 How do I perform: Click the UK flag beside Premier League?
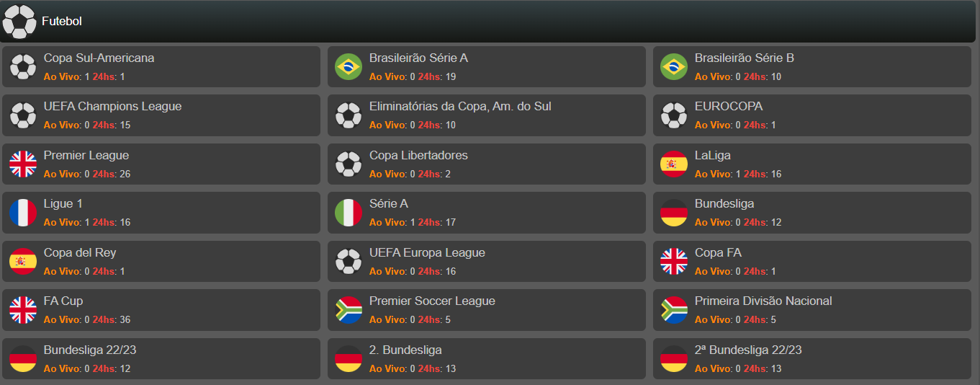[x=23, y=164]
